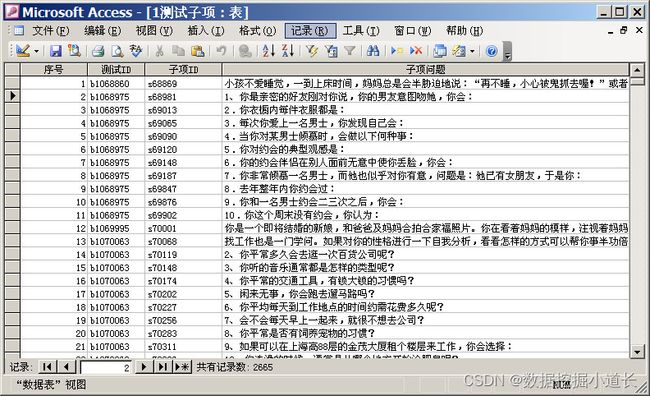Expand the New Object dropdown arrow
The image size is (650, 396).
pyautogui.click(x=472, y=51)
